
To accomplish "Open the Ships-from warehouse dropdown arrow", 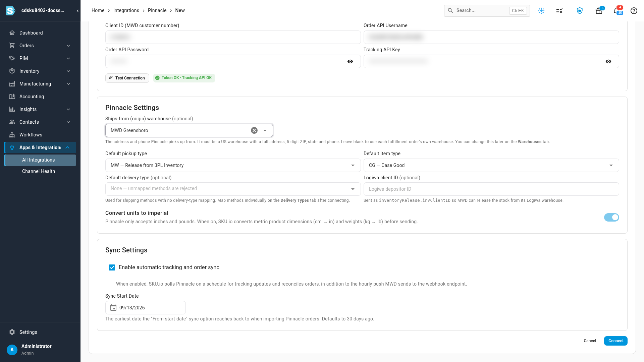I will [265, 130].
